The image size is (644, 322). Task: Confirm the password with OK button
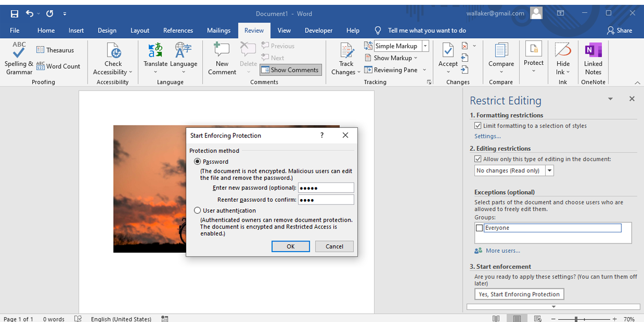pyautogui.click(x=290, y=246)
